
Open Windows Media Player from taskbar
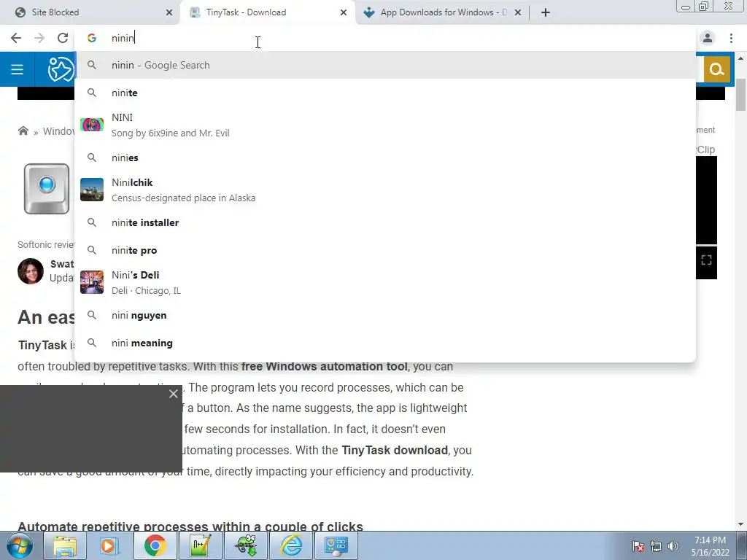110,545
